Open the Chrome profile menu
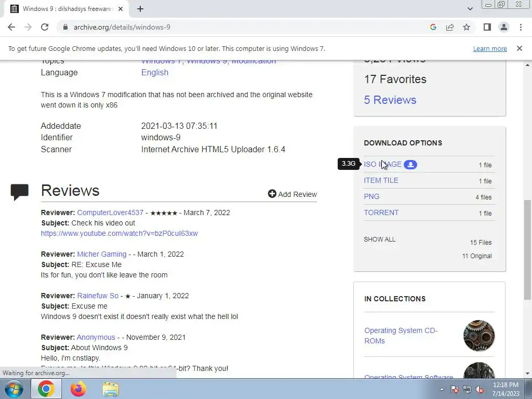The image size is (532, 399). (x=504, y=27)
